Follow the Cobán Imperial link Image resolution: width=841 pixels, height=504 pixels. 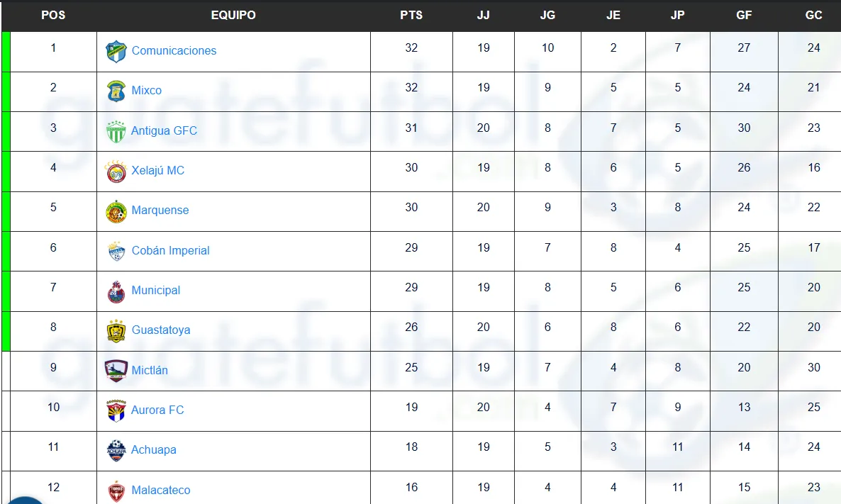click(x=170, y=251)
